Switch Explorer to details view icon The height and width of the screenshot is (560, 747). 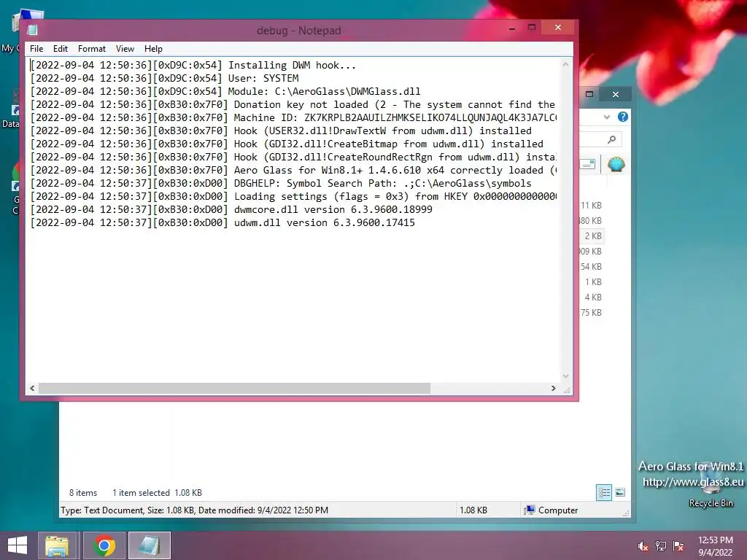pos(604,492)
